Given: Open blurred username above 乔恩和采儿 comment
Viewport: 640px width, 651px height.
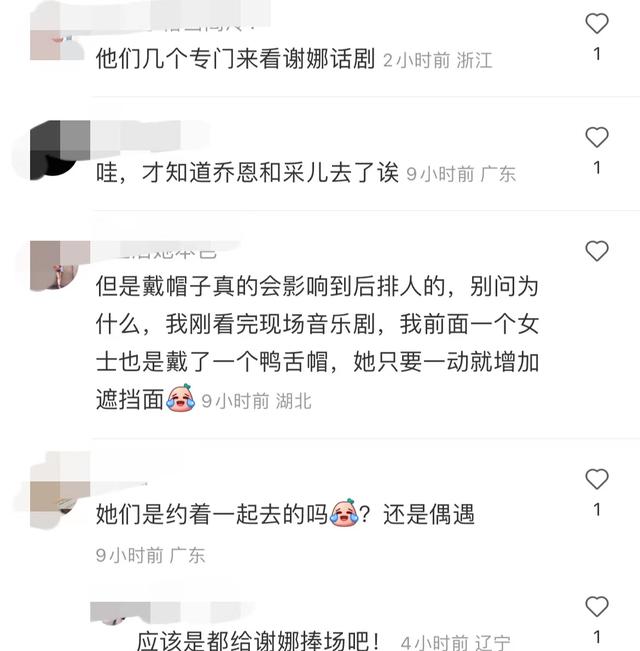Looking at the screenshot, I should pyautogui.click(x=149, y=136).
